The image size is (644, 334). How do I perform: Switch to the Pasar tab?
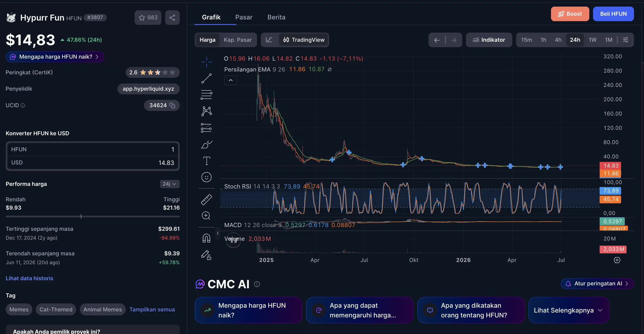[244, 17]
